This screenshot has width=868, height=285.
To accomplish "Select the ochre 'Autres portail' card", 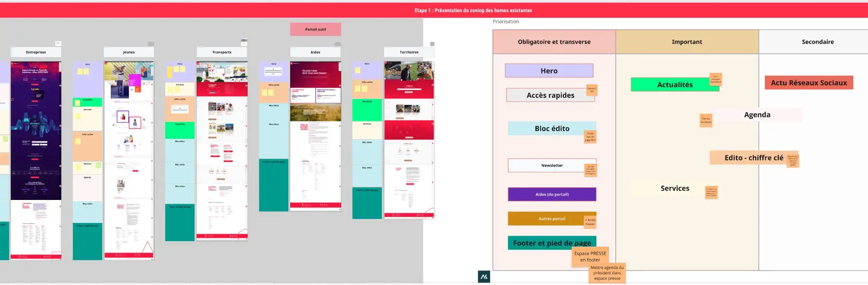I will tap(552, 218).
